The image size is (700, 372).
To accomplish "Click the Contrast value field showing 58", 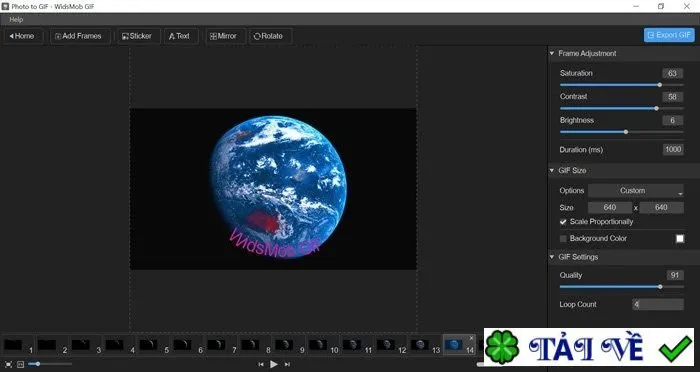I will coord(672,97).
